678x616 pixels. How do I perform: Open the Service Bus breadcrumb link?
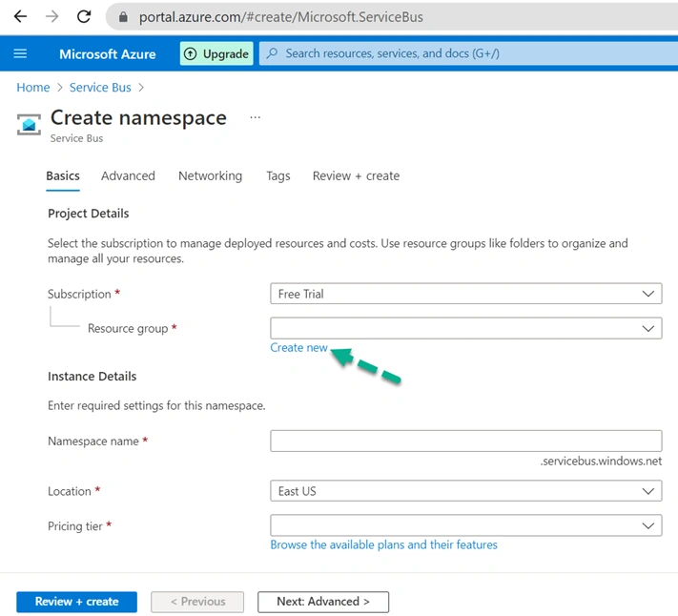(x=100, y=88)
